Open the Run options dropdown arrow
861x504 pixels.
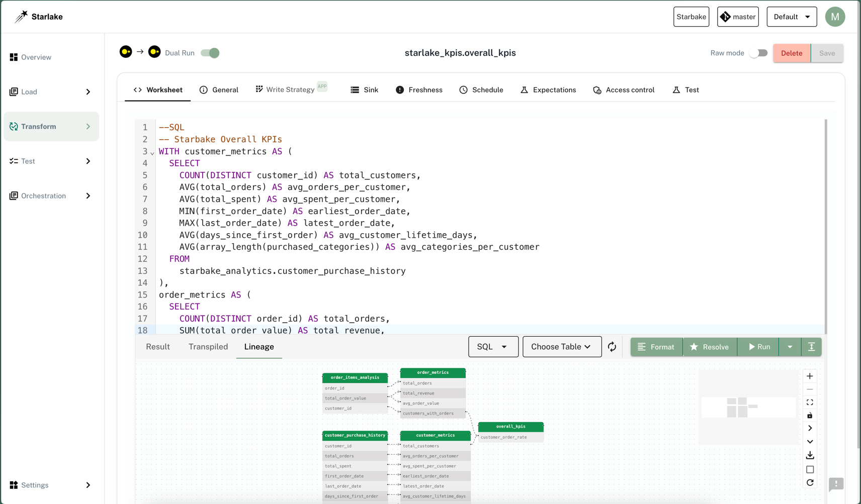click(x=790, y=347)
